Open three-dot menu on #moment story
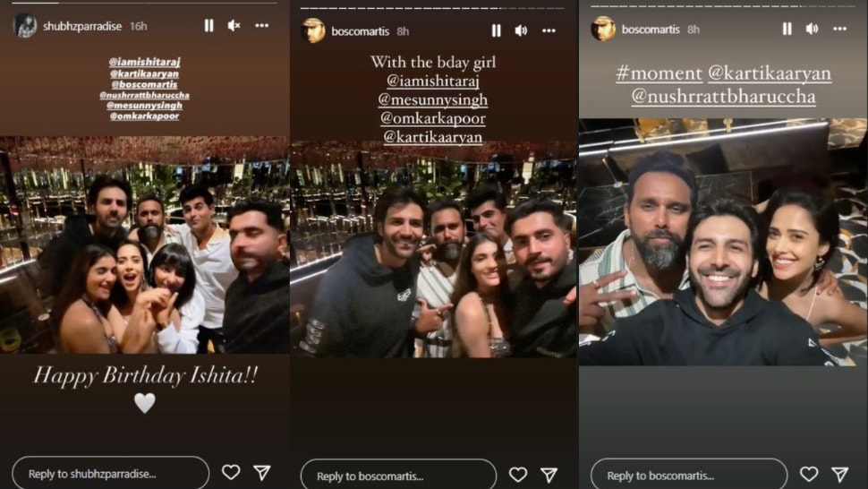This screenshot has height=489, width=868. pos(839,29)
